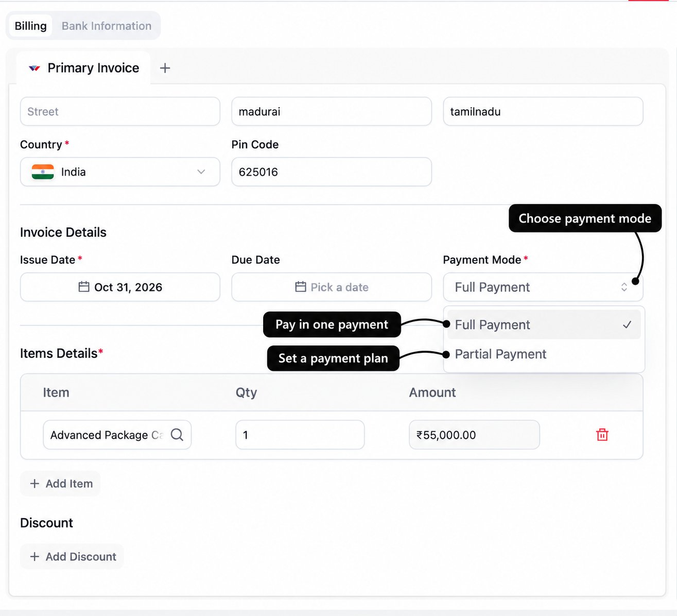Collapse the Payment Mode dropdown

click(x=543, y=287)
